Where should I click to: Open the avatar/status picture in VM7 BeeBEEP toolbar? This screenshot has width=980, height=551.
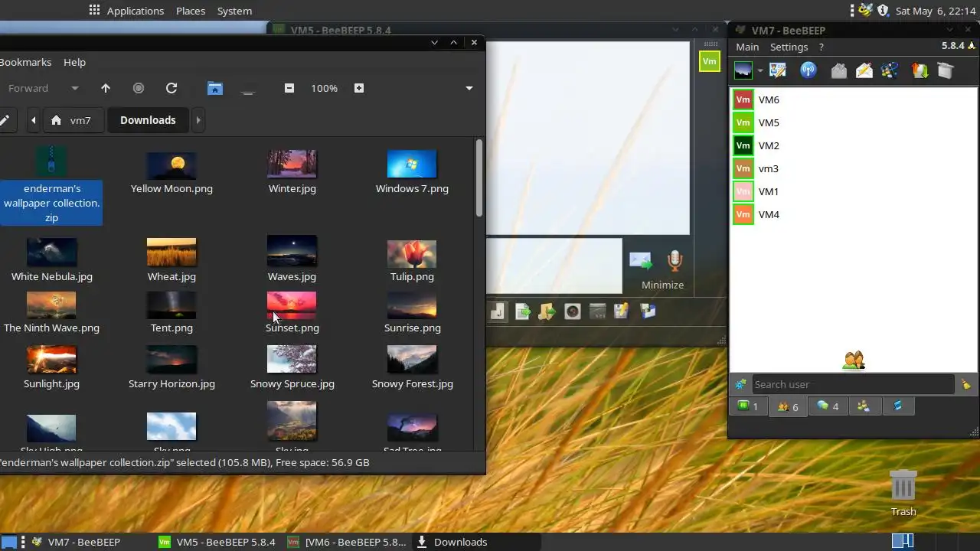tap(743, 70)
